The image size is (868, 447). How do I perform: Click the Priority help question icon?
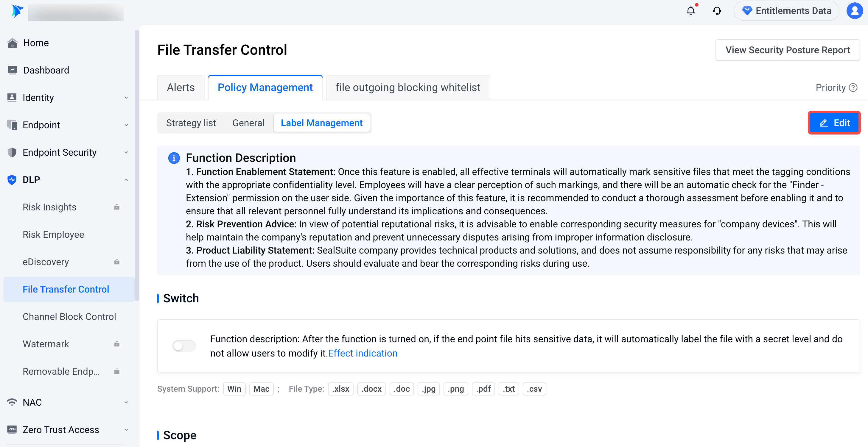[x=853, y=87]
